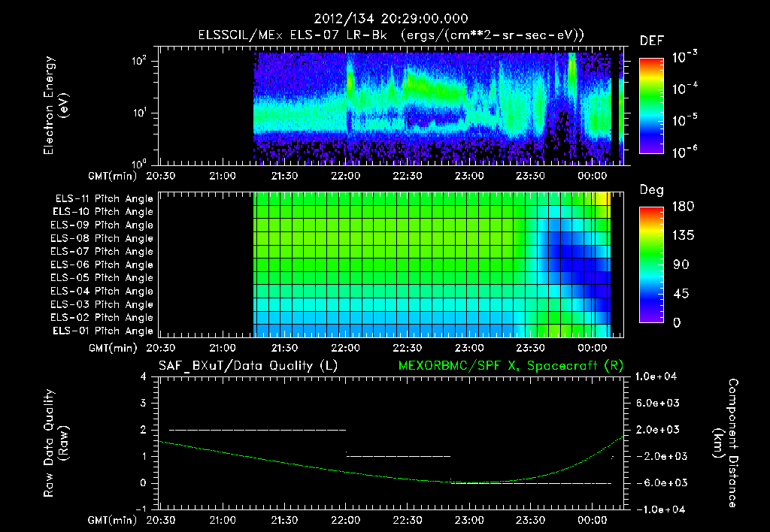Select the ELS-10 Pitch Angle row label
This screenshot has width=770, height=532.
(x=103, y=212)
